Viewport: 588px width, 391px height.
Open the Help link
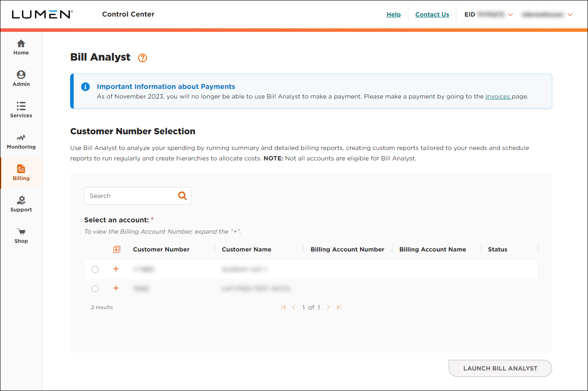(x=394, y=14)
